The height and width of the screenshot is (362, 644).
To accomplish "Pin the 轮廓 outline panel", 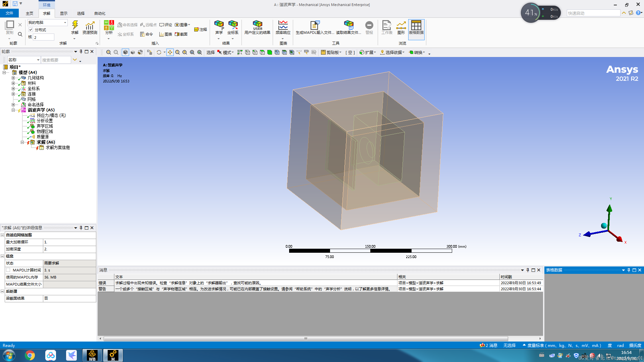I will [81, 52].
